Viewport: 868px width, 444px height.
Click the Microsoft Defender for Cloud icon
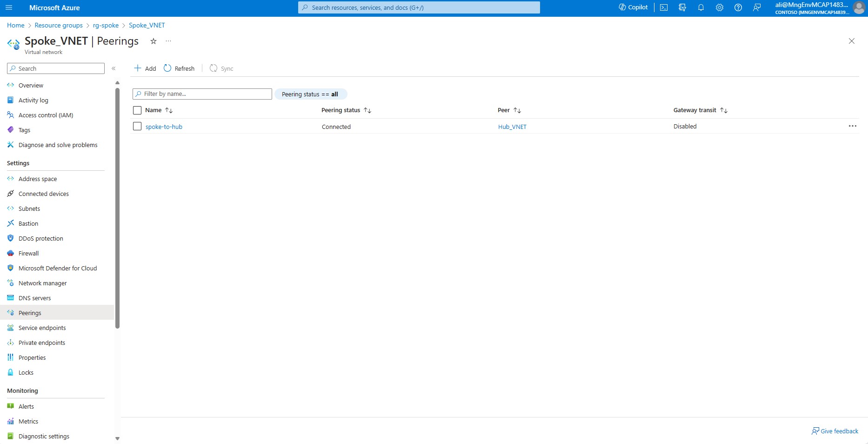click(x=11, y=268)
